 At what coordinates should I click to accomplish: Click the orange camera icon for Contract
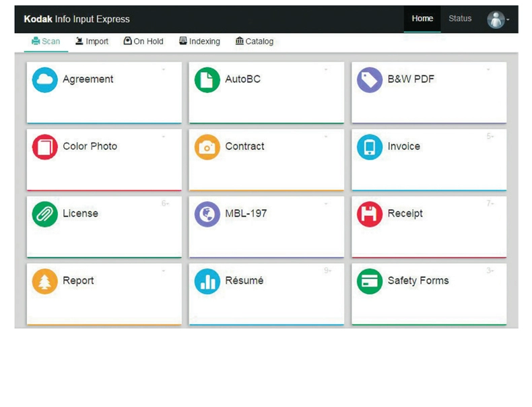click(x=207, y=147)
